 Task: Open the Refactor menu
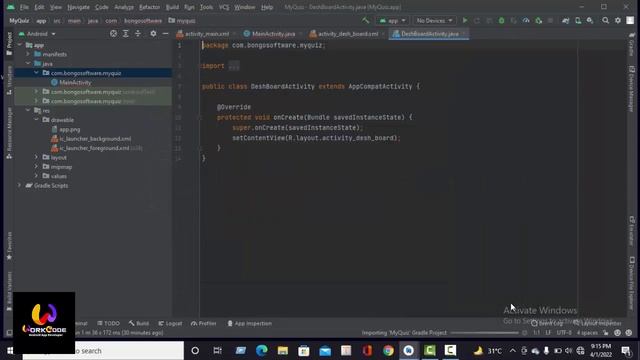(149, 7)
